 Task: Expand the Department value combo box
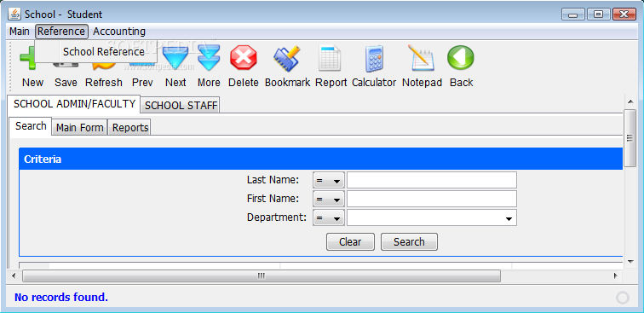[x=509, y=218]
